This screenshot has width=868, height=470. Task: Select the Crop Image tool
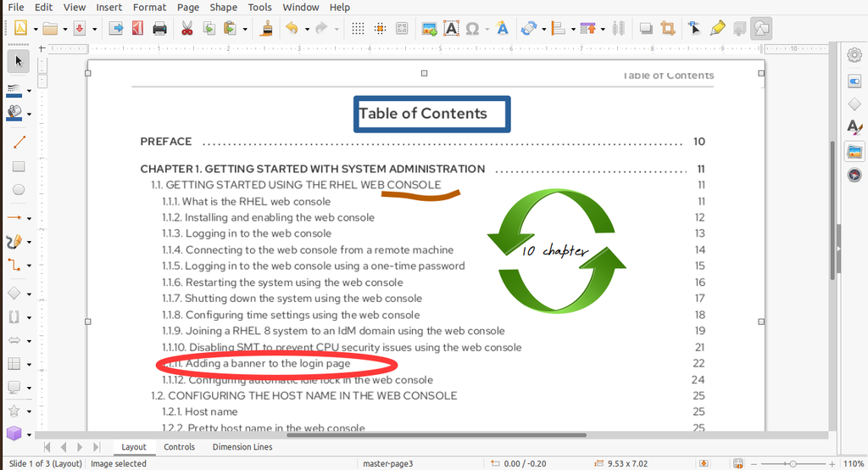click(668, 28)
